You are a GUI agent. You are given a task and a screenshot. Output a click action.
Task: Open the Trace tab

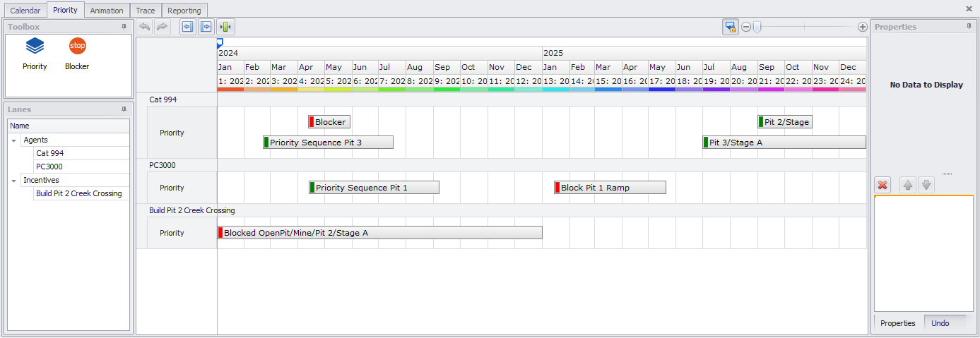146,10
